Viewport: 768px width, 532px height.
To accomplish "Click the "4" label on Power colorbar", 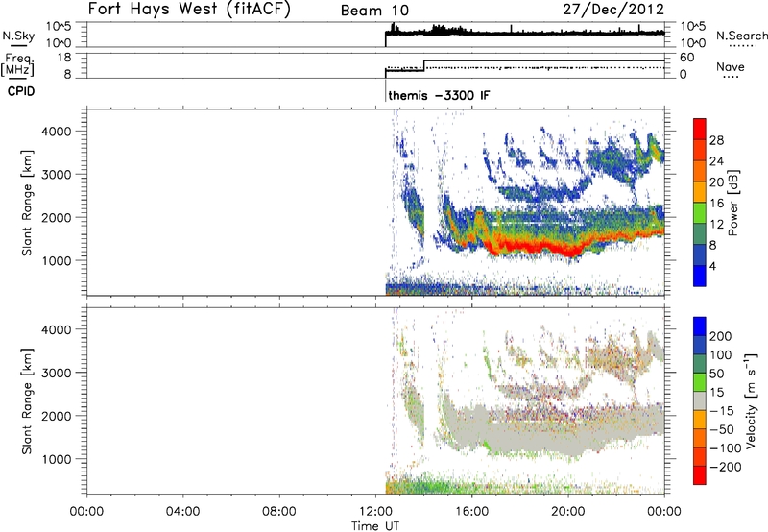I will click(712, 266).
